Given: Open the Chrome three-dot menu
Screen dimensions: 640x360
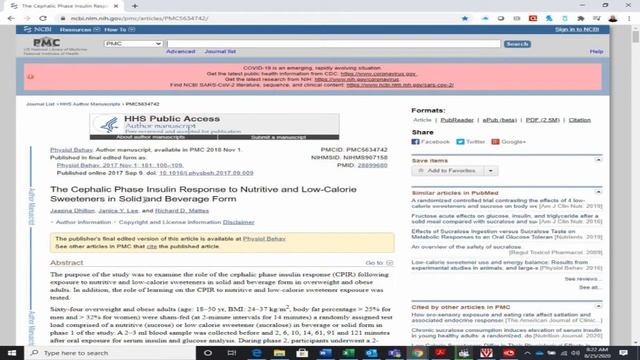Looking at the screenshot, I should [x=629, y=18].
